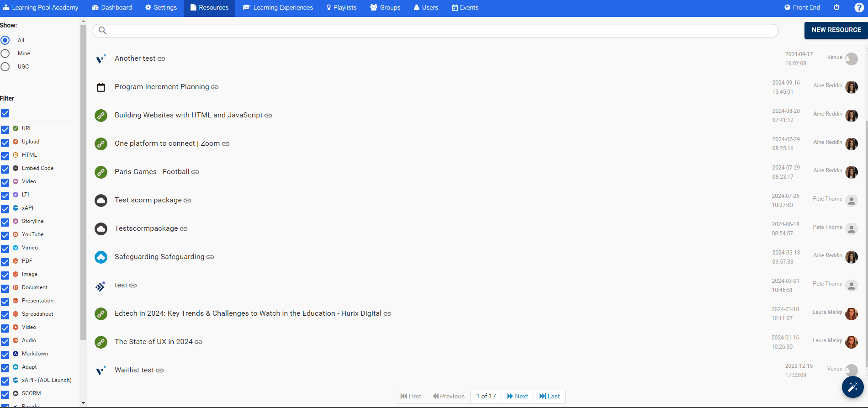Click the Next page button
The image size is (868, 408).
coord(518,397)
